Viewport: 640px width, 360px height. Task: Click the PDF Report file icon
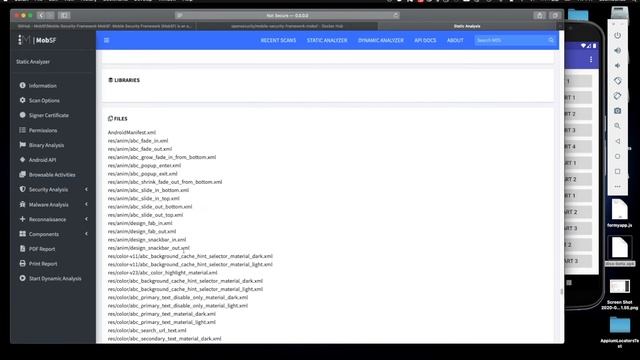(22, 249)
